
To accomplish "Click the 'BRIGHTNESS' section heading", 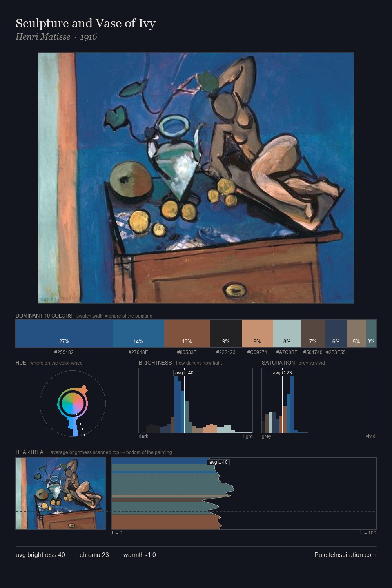I will click(x=155, y=363).
